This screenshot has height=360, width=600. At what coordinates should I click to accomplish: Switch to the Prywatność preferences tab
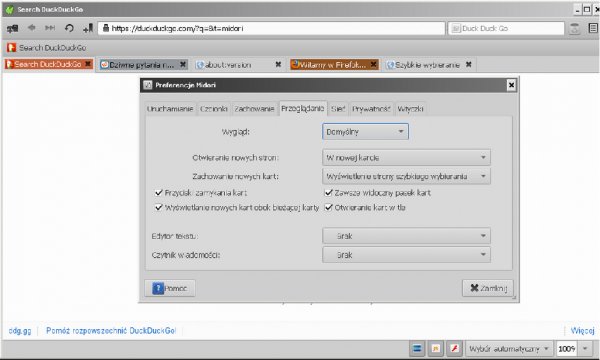point(371,109)
